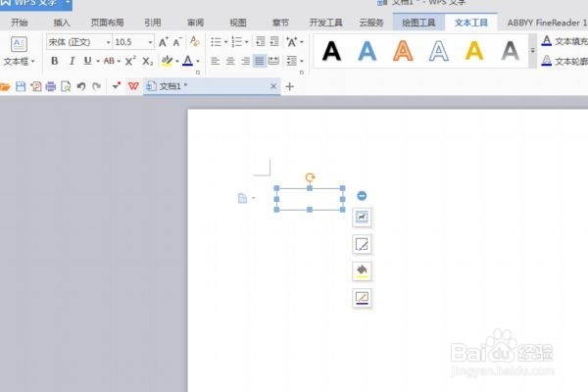588x392 pixels.
Task: Select the blue A text style preset
Action: [367, 51]
